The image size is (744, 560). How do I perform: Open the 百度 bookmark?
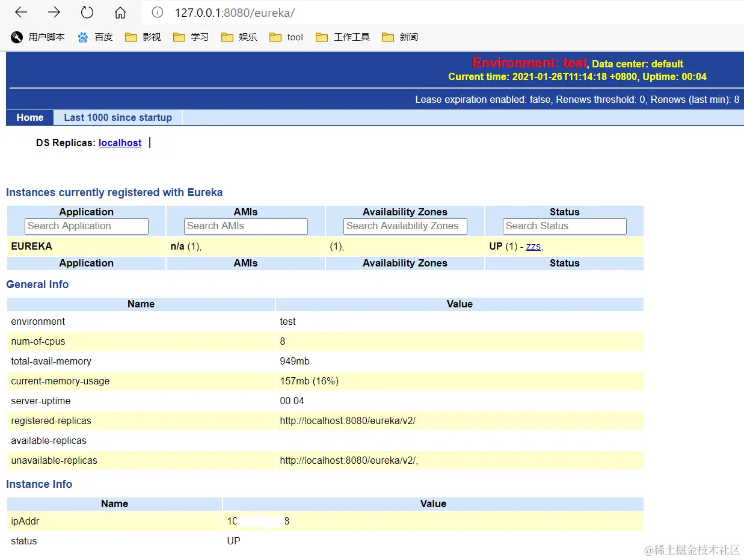pyautogui.click(x=95, y=37)
